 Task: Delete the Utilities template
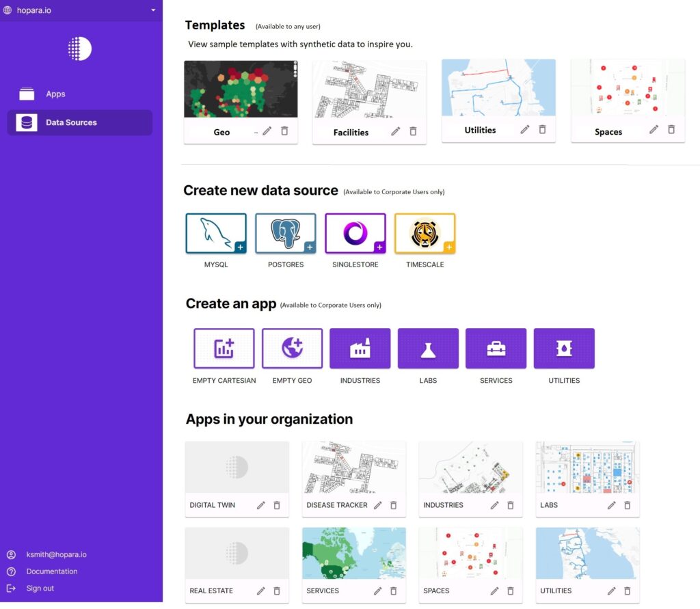tap(542, 129)
